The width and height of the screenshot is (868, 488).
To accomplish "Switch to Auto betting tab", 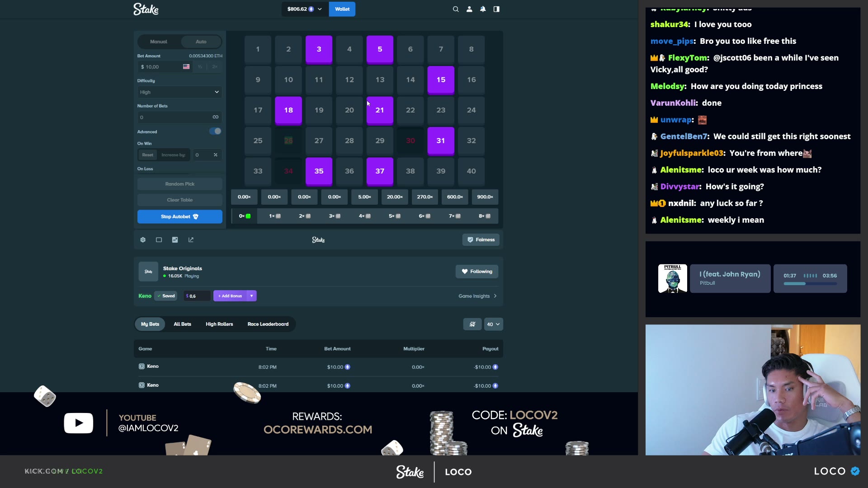I will [201, 42].
